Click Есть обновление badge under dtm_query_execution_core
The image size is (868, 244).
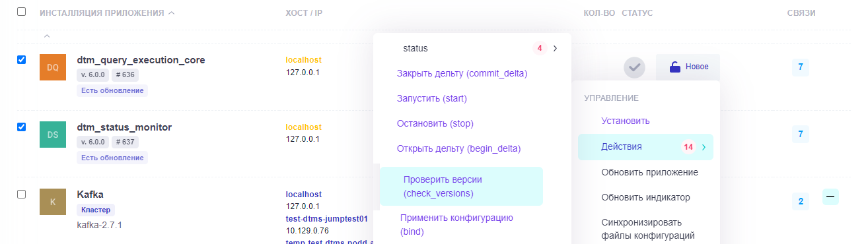click(112, 90)
